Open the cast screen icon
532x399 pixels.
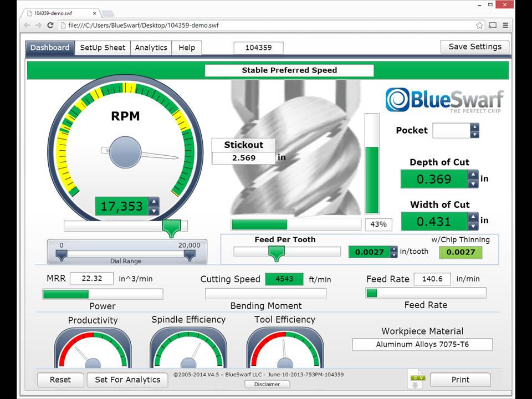(x=493, y=25)
